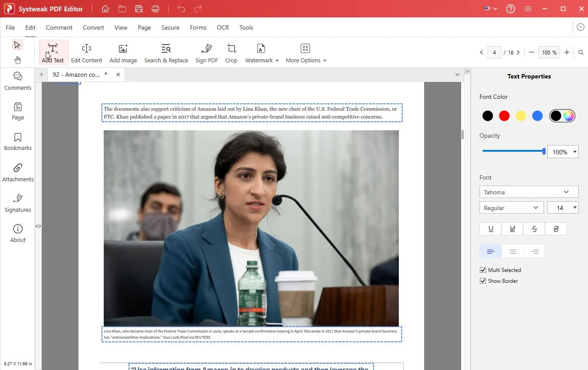Image resolution: width=588 pixels, height=370 pixels.
Task: Toggle the Multi Selected checkbox
Action: (483, 270)
